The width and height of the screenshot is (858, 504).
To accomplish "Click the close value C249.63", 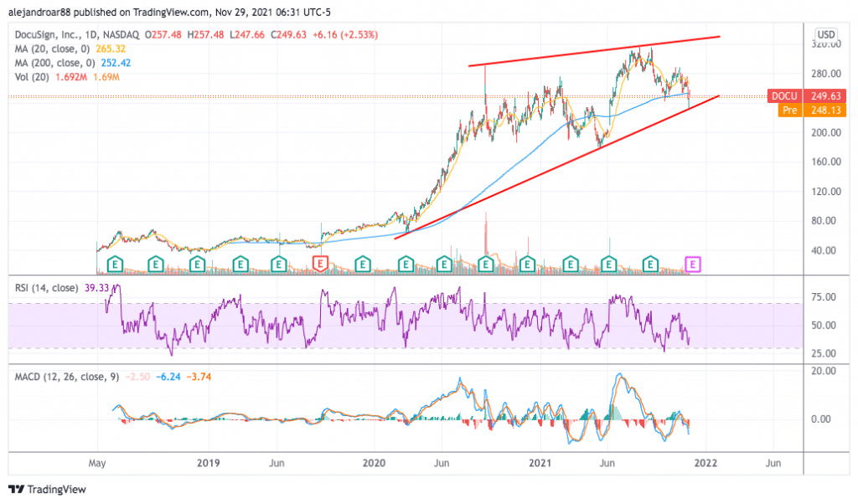I will coord(288,34).
